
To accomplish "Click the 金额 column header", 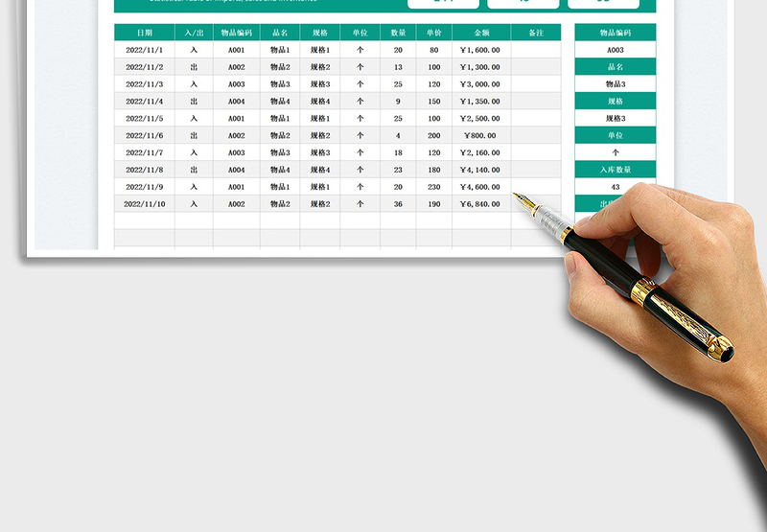I will click(x=480, y=33).
